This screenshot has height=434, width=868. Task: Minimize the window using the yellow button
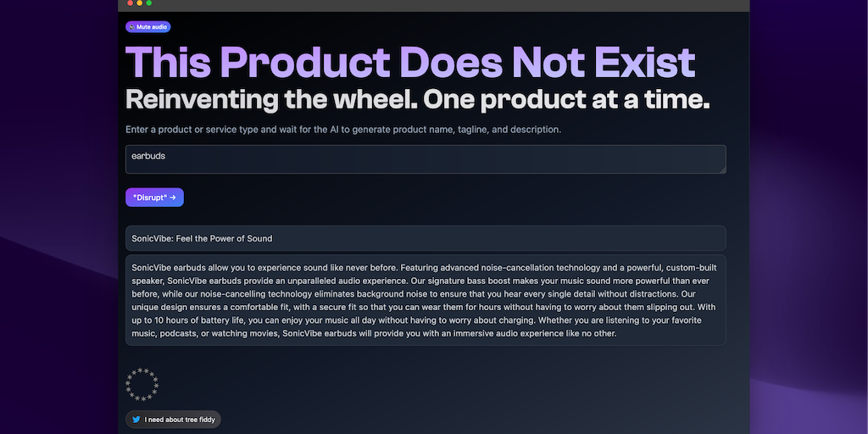[139, 3]
